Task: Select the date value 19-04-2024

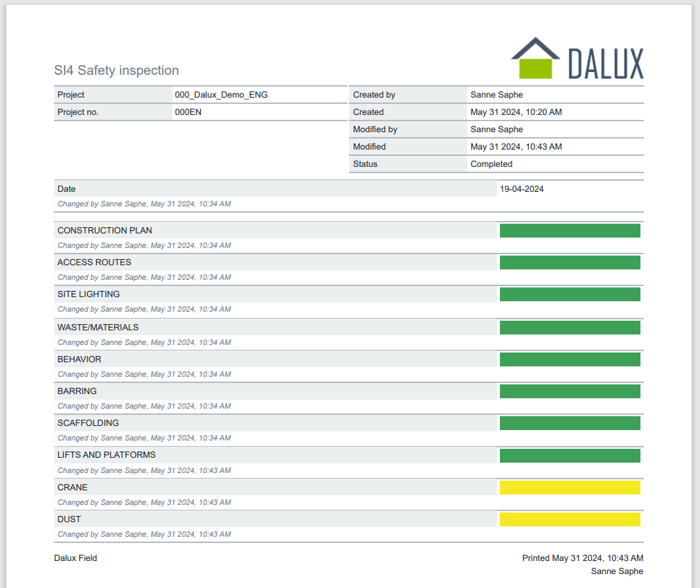Action: click(x=521, y=189)
